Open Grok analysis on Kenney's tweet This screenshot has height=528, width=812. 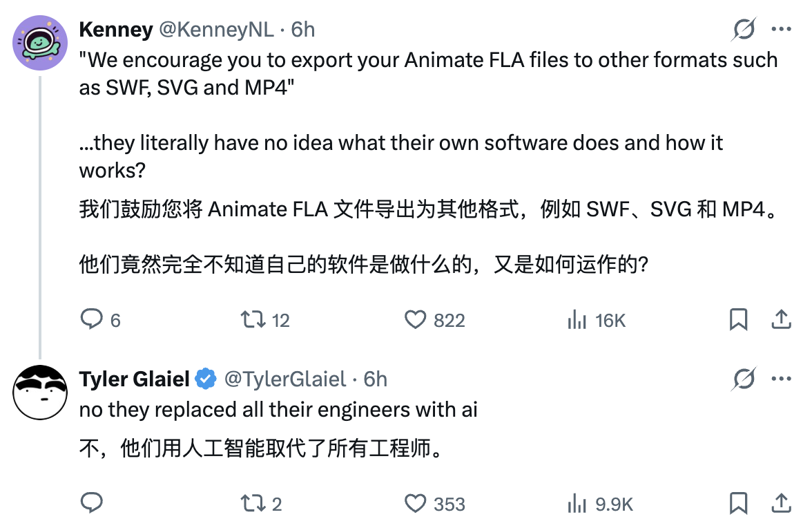point(744,29)
